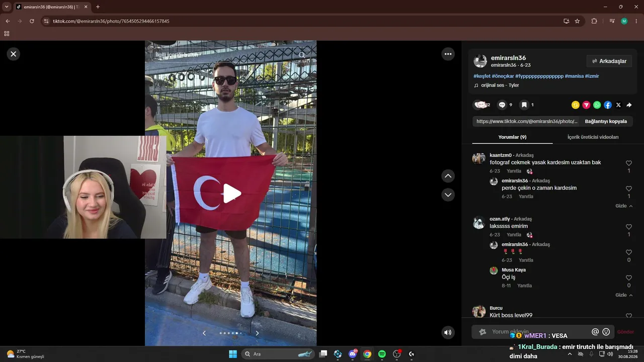The width and height of the screenshot is (644, 362).
Task: Reply to ozan.atly's comment with Yanıtla
Action: [514, 235]
